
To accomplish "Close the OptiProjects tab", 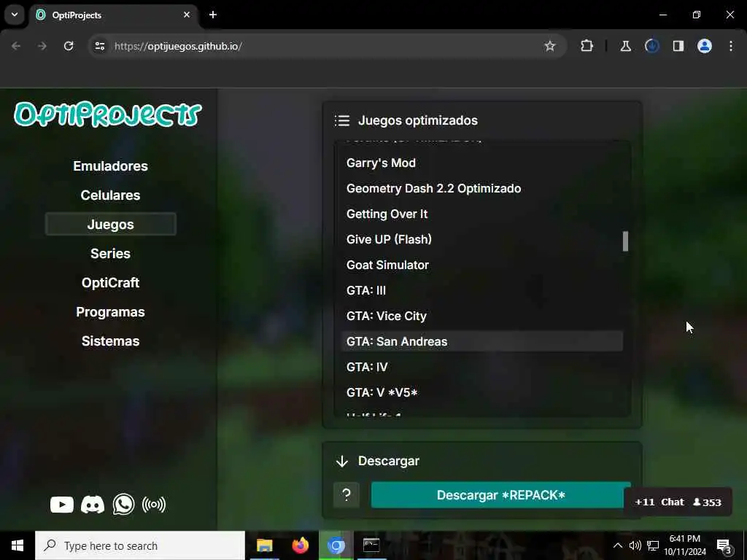I will tap(187, 15).
